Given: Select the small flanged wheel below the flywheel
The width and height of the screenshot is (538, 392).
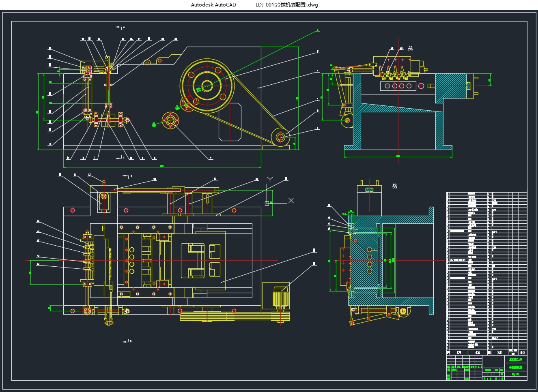Looking at the screenshot, I should (x=170, y=120).
